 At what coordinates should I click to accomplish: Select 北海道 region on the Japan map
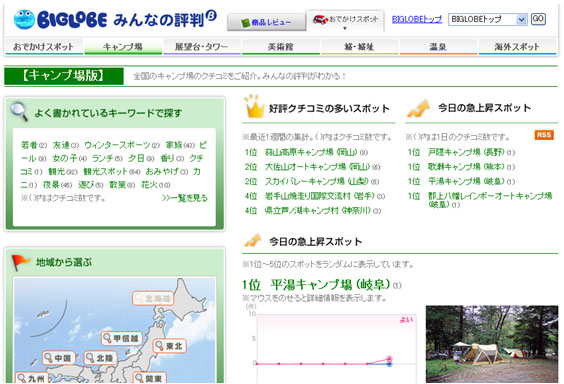click(x=153, y=298)
